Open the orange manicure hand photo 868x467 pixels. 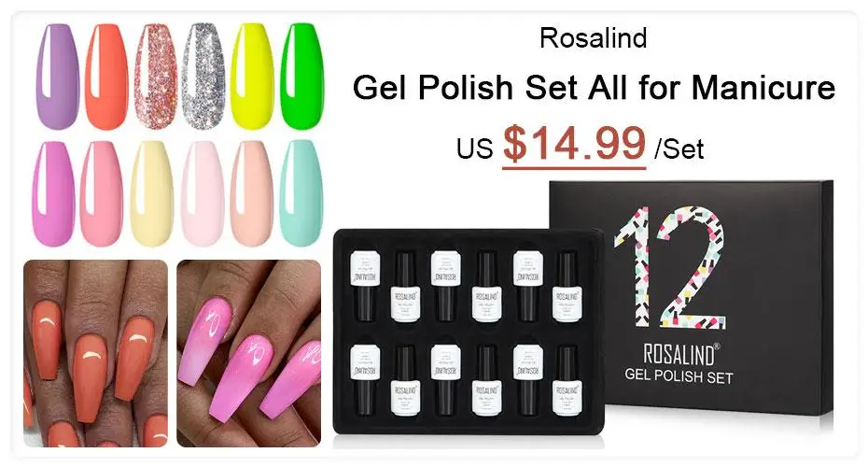click(95, 353)
